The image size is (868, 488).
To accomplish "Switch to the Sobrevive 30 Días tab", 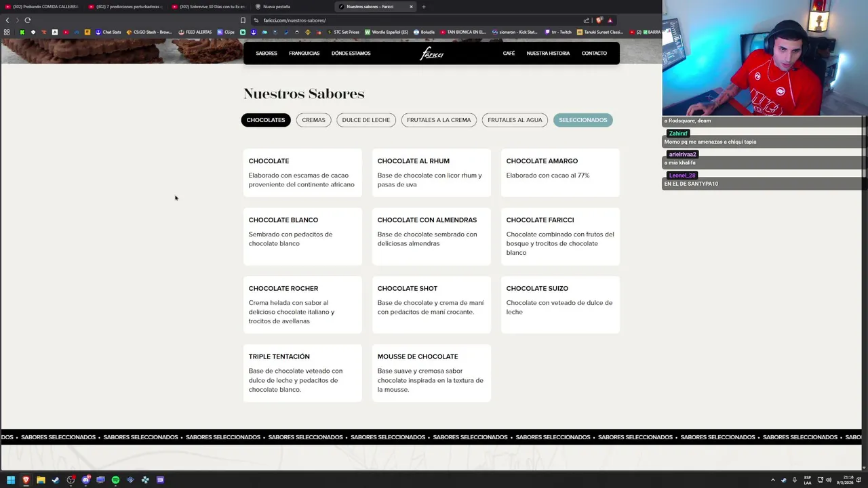I will [x=208, y=7].
